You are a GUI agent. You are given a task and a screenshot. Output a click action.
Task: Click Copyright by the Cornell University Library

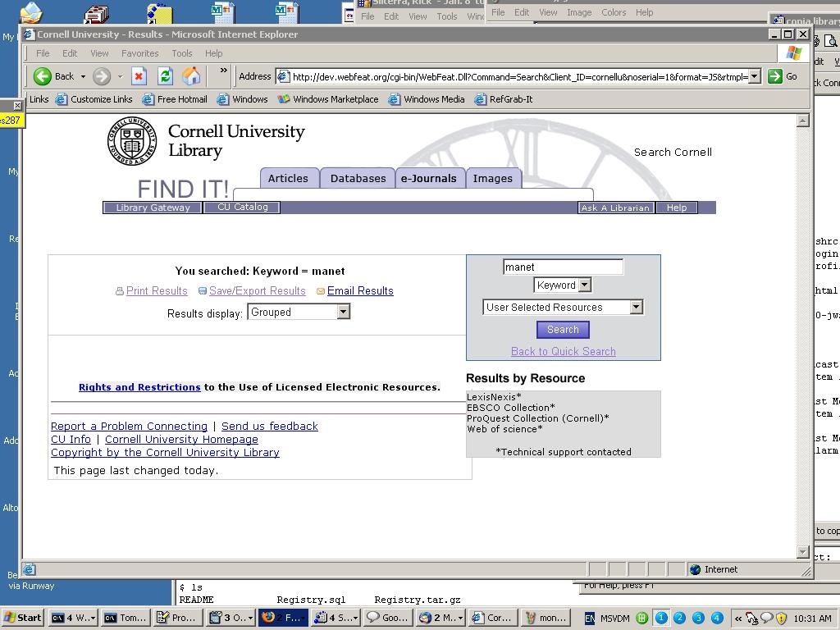point(165,452)
